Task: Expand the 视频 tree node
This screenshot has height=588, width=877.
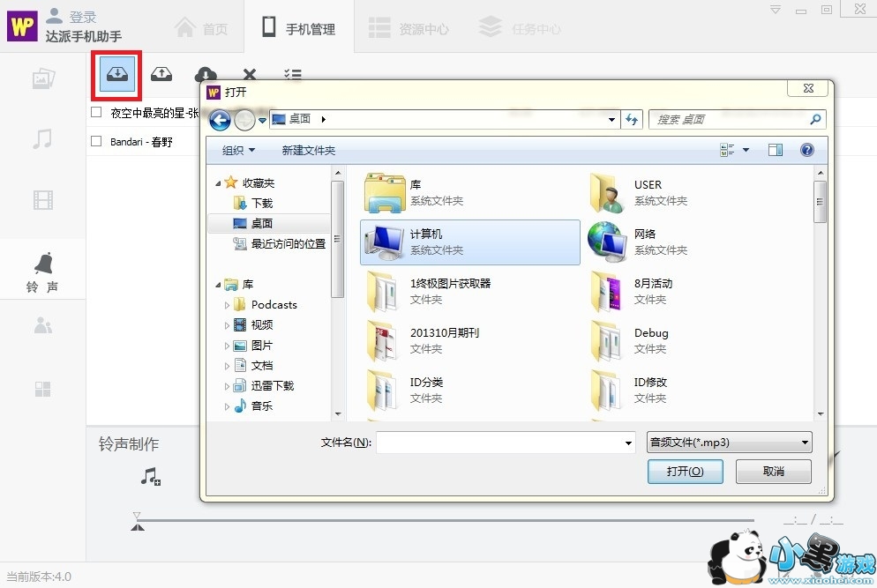Action: tap(227, 325)
